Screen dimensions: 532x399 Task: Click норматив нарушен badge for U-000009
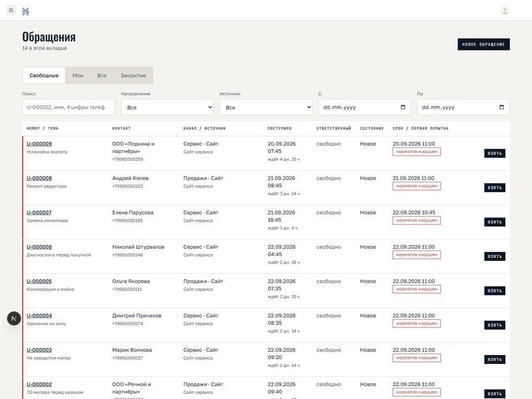pyautogui.click(x=417, y=152)
